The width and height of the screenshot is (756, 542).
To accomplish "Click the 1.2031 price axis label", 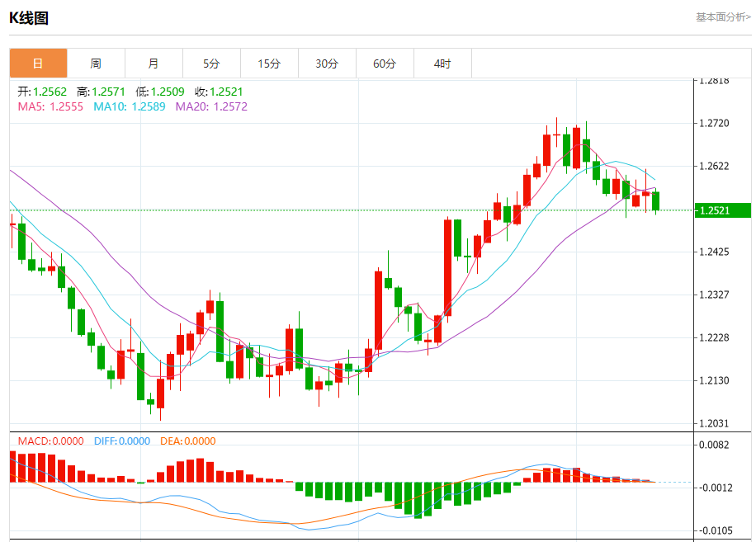I will click(714, 423).
